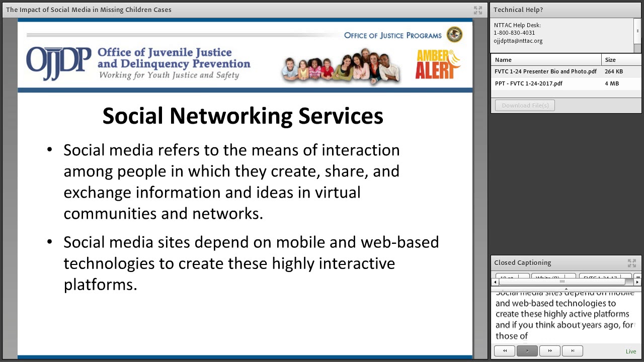644x362 pixels.
Task: Rewind the closed captioning
Action: (505, 351)
